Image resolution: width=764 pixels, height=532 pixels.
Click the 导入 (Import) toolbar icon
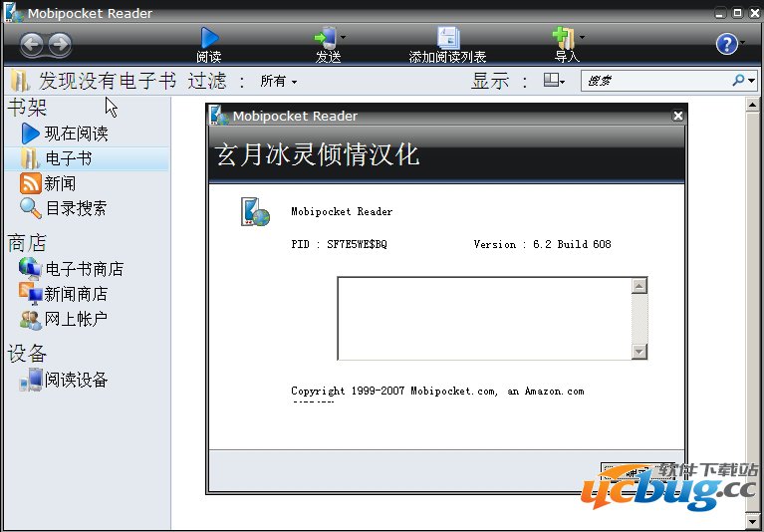564,38
